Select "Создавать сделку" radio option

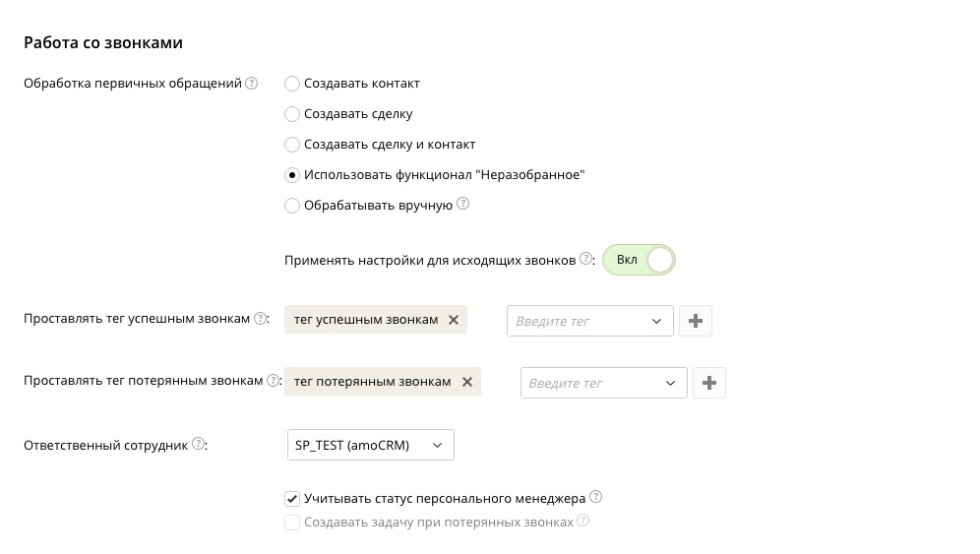pyautogui.click(x=292, y=114)
